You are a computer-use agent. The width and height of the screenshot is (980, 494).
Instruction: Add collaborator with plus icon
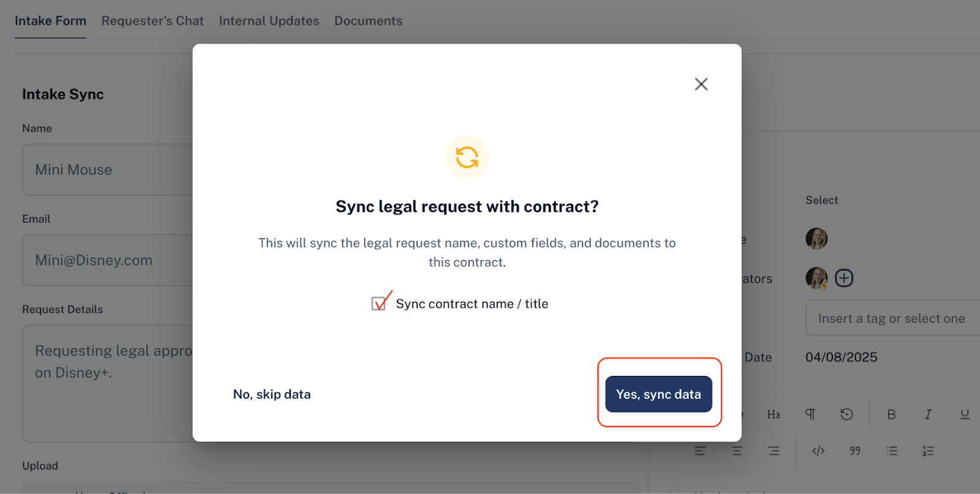[x=844, y=278]
